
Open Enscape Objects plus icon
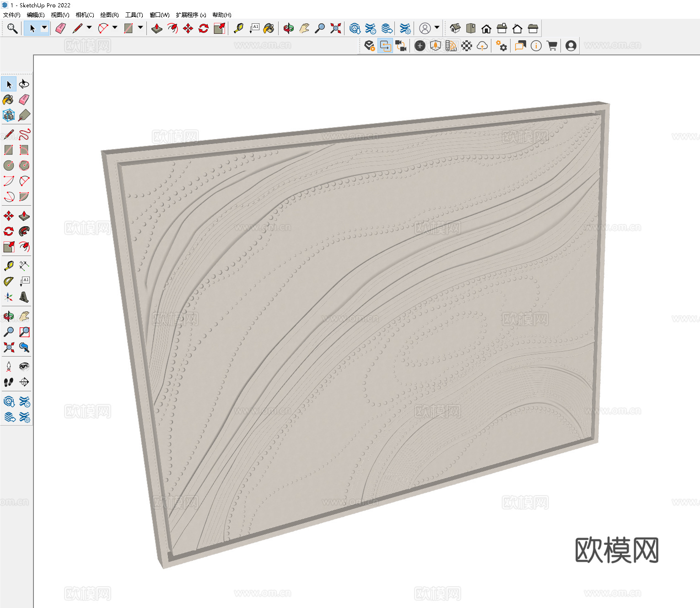click(x=420, y=46)
